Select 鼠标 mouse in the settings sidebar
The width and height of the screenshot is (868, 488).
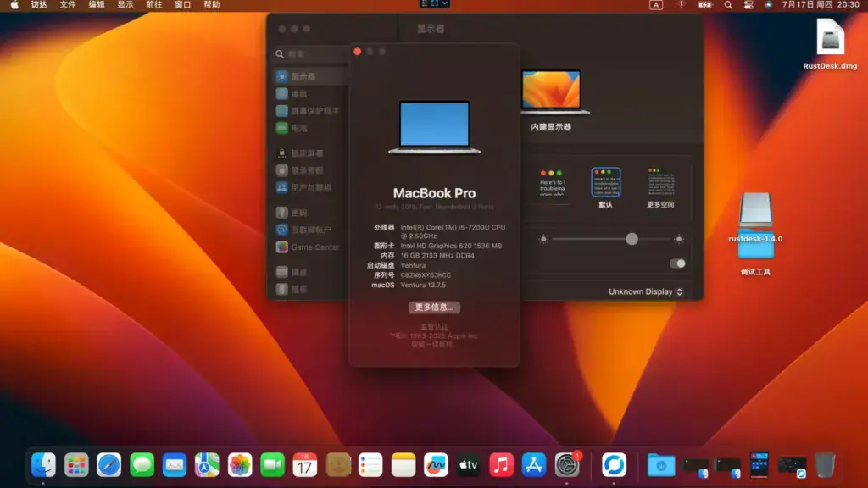coord(292,289)
